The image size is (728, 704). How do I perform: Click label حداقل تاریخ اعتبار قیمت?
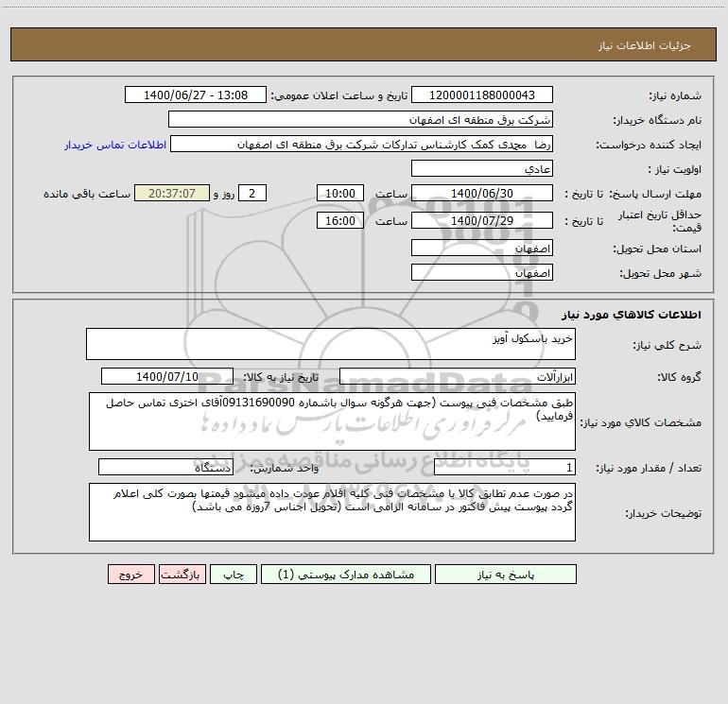pyautogui.click(x=660, y=221)
